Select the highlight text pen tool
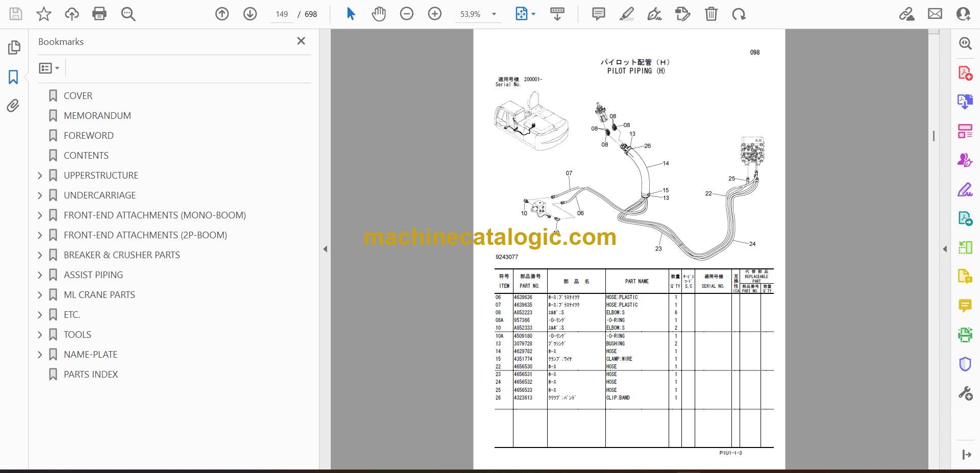This screenshot has width=980, height=473. pyautogui.click(x=627, y=14)
